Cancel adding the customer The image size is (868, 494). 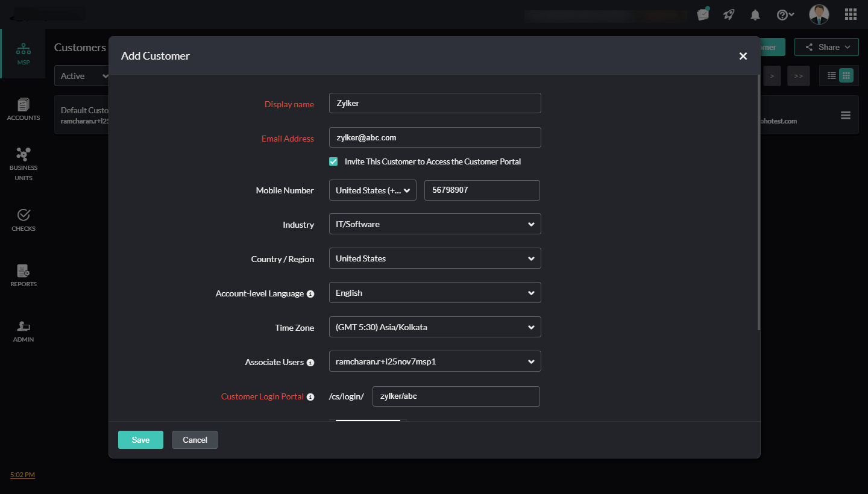195,440
